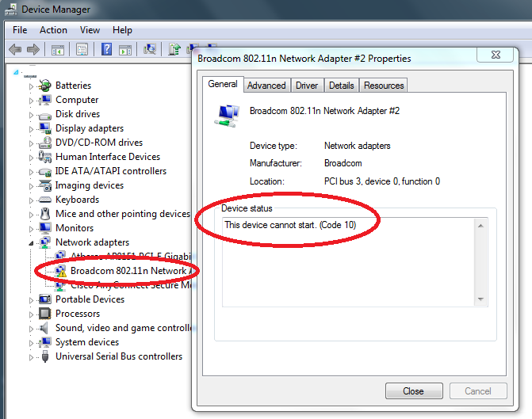532x419 pixels.
Task: Click 'PCI bus 3, device 0, function 0' text
Action: [x=382, y=181]
